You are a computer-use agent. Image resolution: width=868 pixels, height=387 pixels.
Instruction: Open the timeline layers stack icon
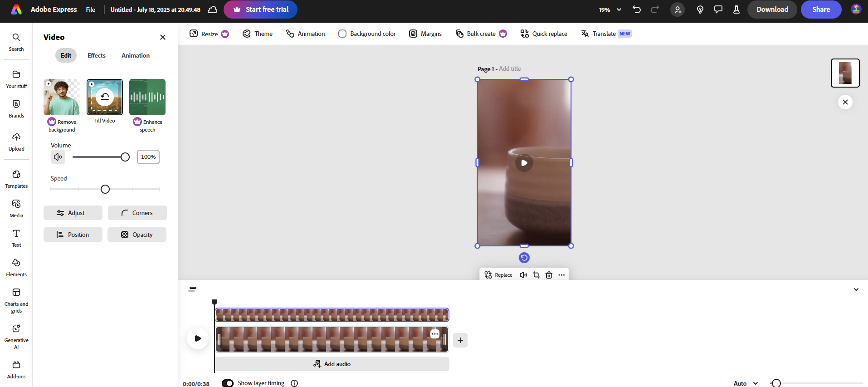192,289
